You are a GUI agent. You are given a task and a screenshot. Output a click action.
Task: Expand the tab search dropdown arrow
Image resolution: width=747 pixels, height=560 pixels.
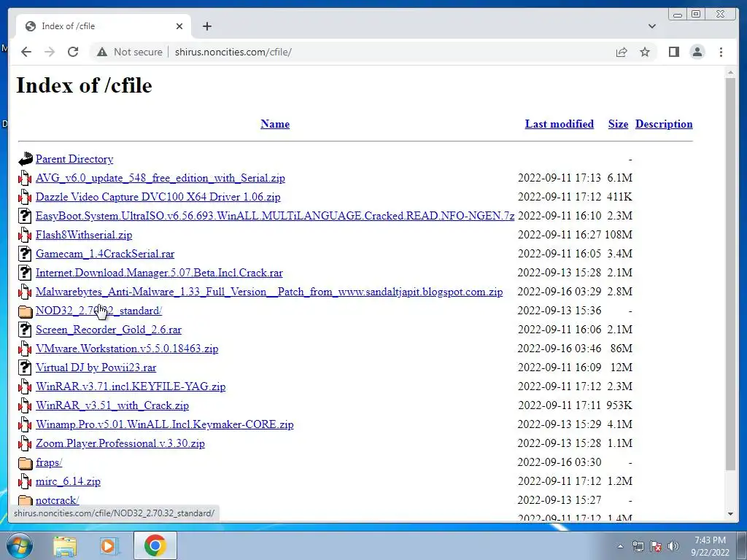click(652, 26)
